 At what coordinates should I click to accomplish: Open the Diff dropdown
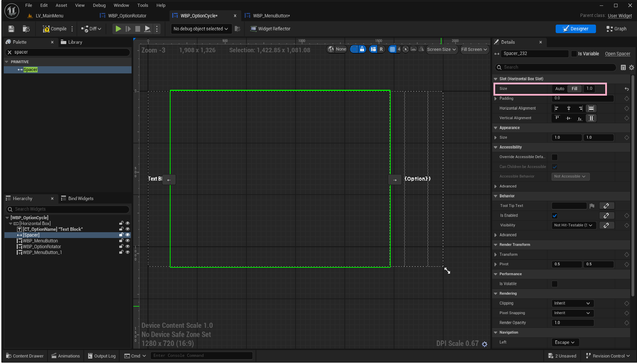pos(92,29)
